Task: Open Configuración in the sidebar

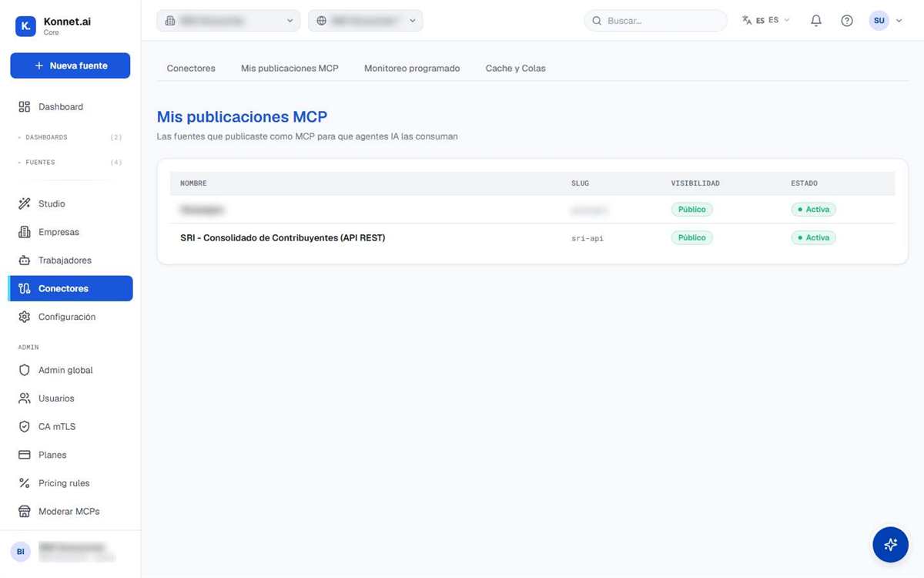Action: [70, 317]
